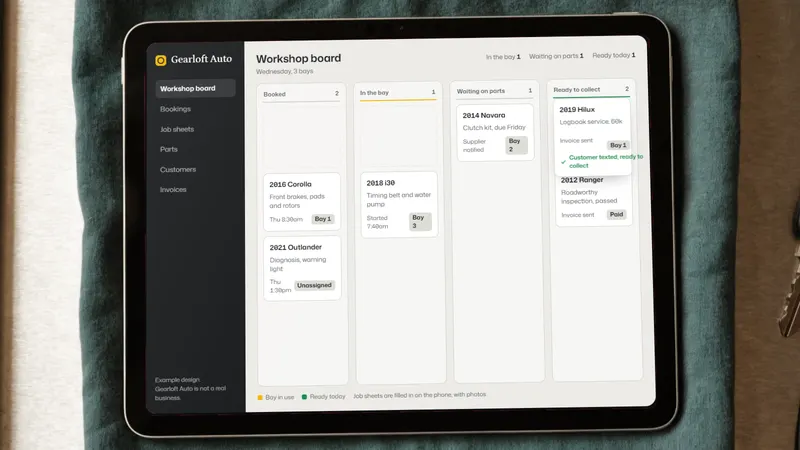Select the Booked column header
This screenshot has width=800, height=450.
coord(301,94)
